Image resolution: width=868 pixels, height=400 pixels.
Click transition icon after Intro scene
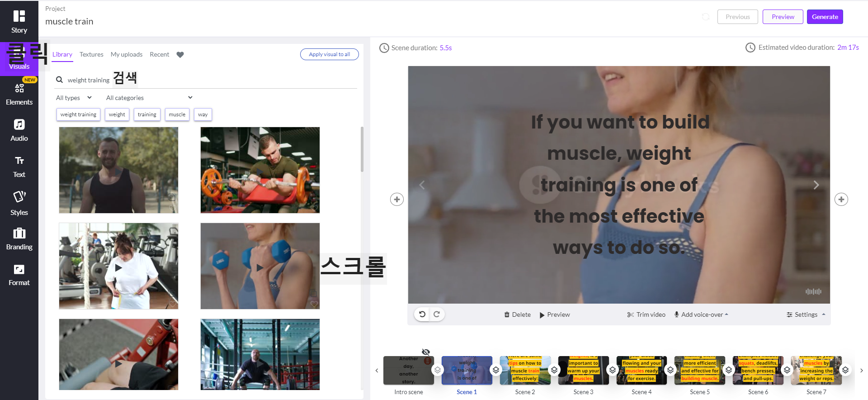[x=438, y=370]
